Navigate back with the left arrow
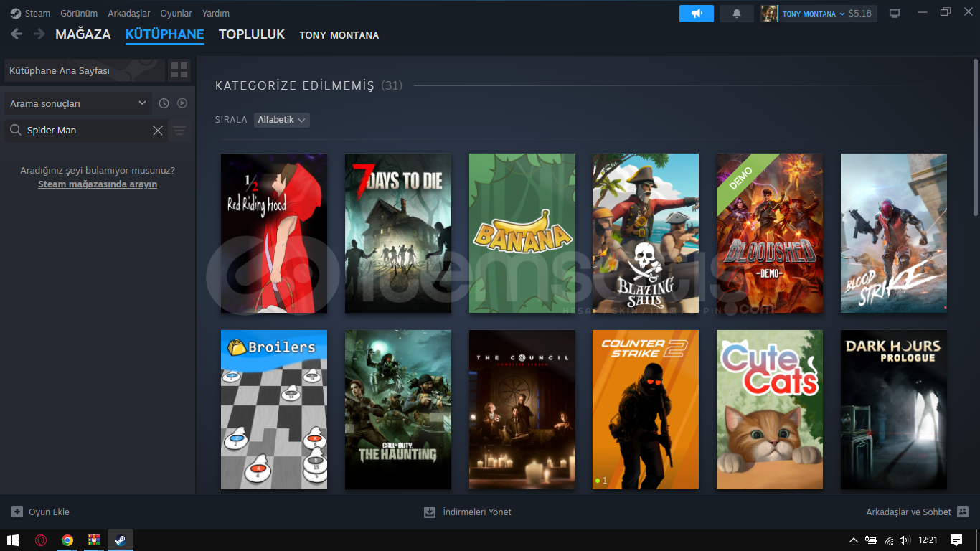Image resolution: width=980 pixels, height=551 pixels. coord(17,34)
